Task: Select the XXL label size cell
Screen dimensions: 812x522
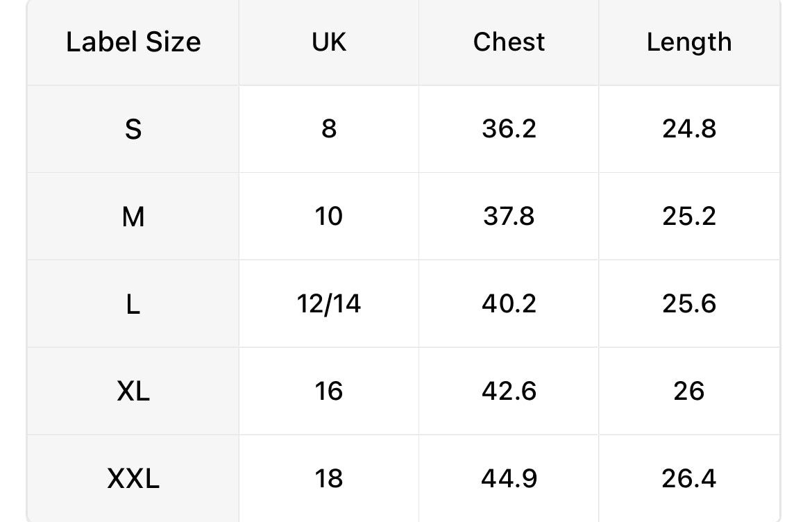Action: point(133,478)
